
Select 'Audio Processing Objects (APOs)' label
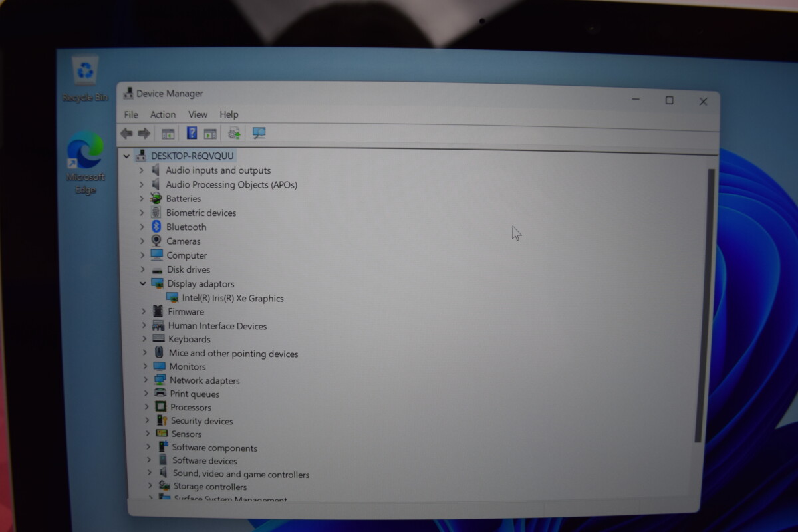pos(231,184)
